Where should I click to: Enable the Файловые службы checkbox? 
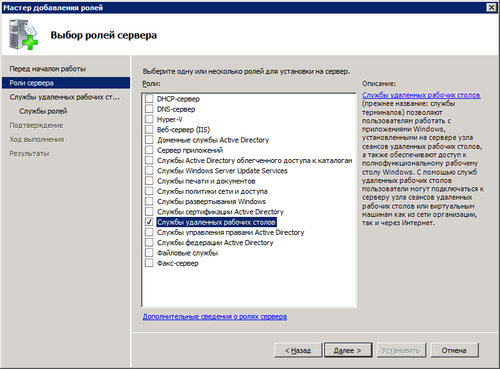point(149,253)
